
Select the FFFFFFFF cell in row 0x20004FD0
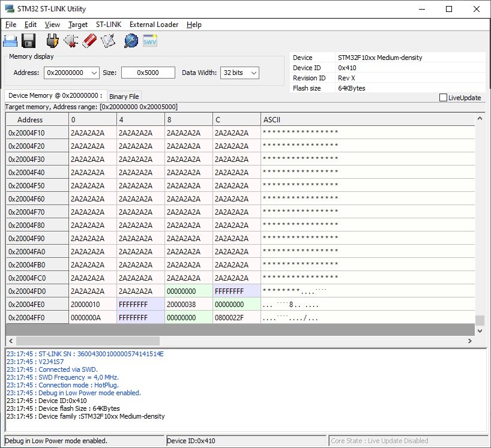(236, 291)
